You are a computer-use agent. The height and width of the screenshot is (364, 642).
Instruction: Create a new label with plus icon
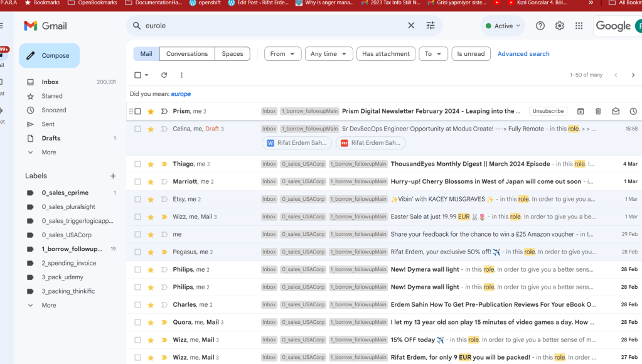113,176
